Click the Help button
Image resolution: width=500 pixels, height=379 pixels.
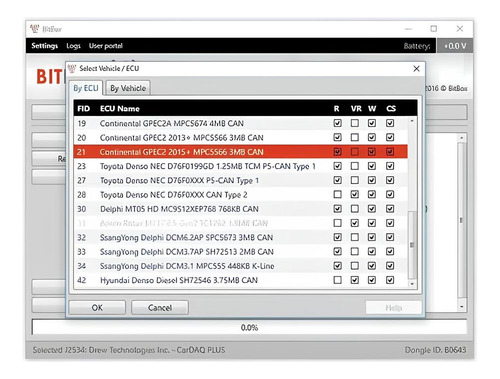393,307
